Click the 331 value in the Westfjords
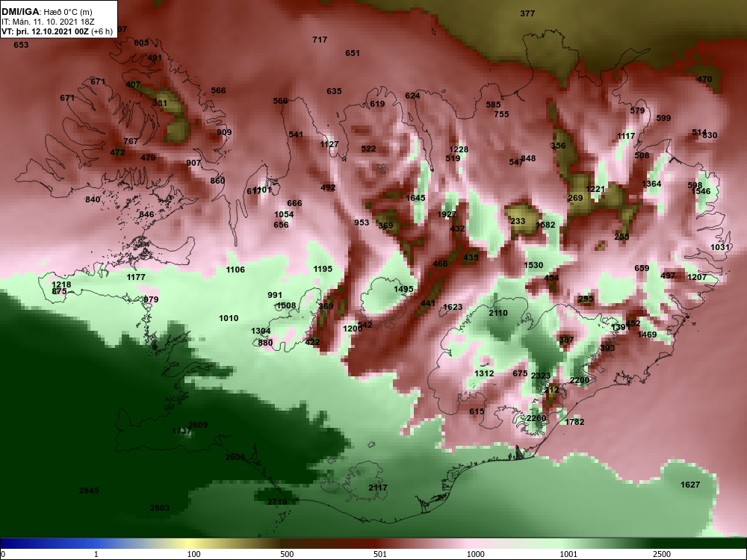This screenshot has width=747, height=560. pyautogui.click(x=160, y=103)
